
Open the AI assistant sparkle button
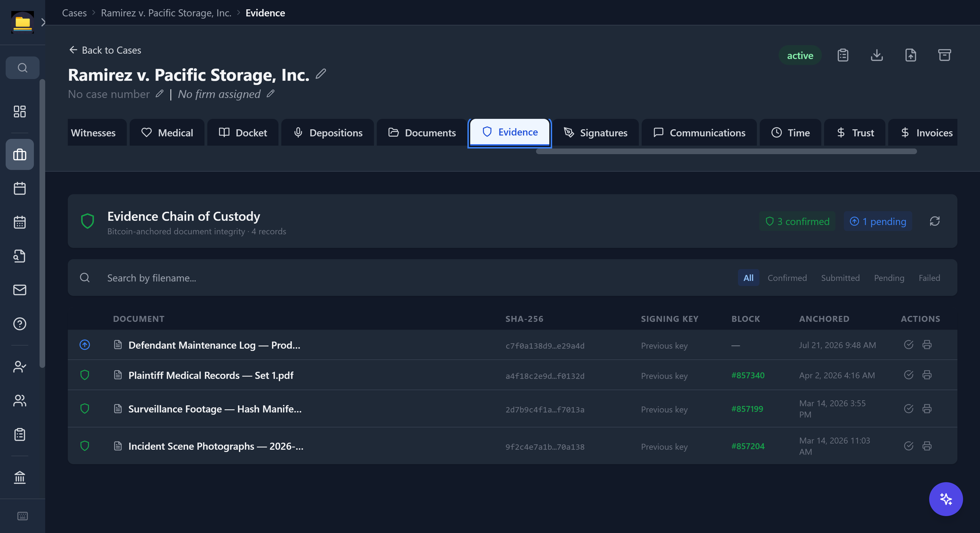(946, 499)
